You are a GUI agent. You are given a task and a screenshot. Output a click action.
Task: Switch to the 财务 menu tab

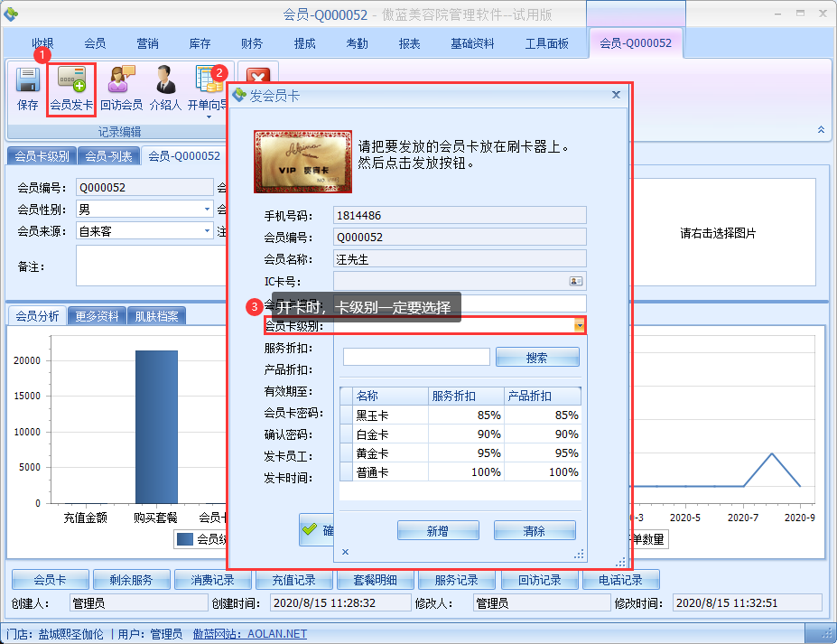coord(252,43)
